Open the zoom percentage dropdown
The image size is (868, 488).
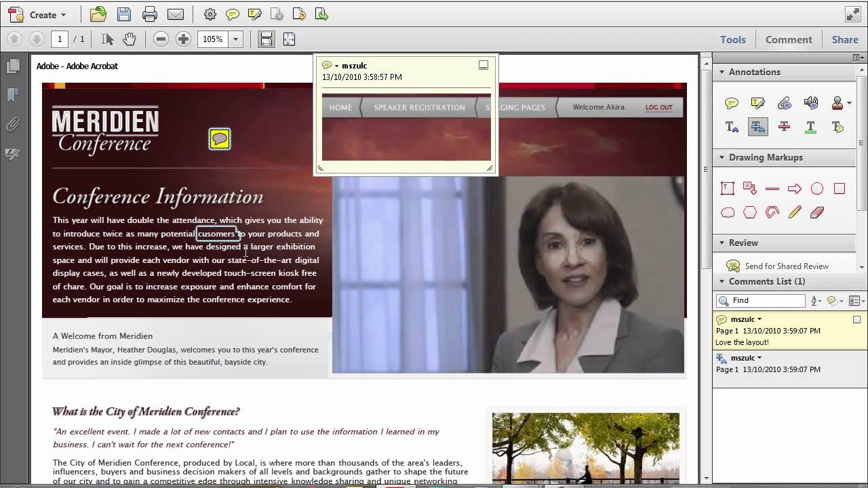tap(236, 39)
